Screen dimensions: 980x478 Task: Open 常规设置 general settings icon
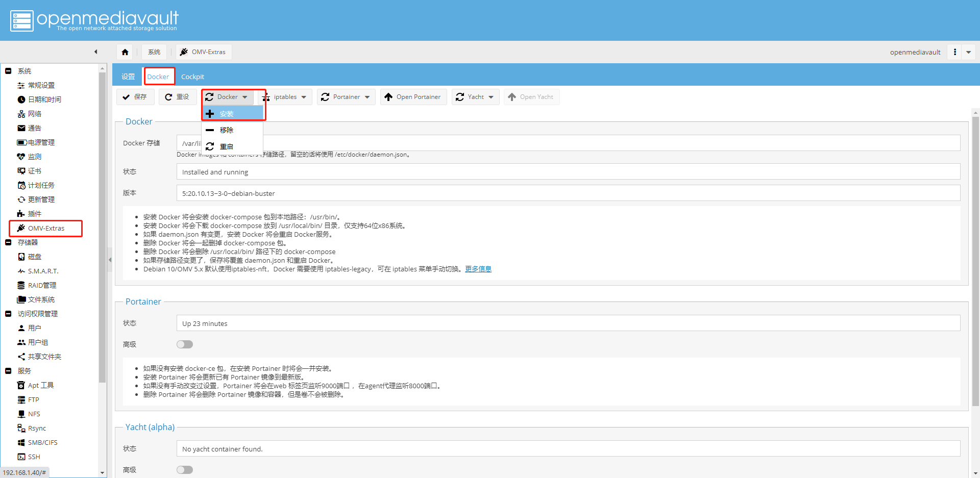point(21,85)
